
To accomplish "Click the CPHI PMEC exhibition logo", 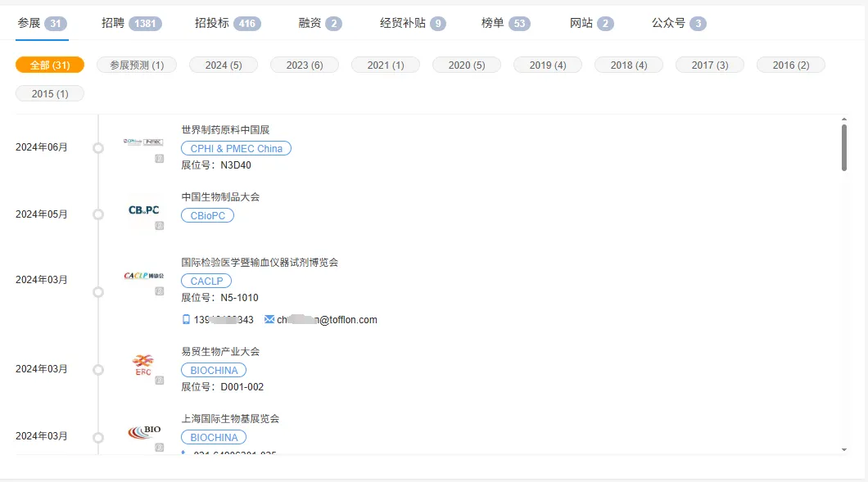I will (x=143, y=142).
